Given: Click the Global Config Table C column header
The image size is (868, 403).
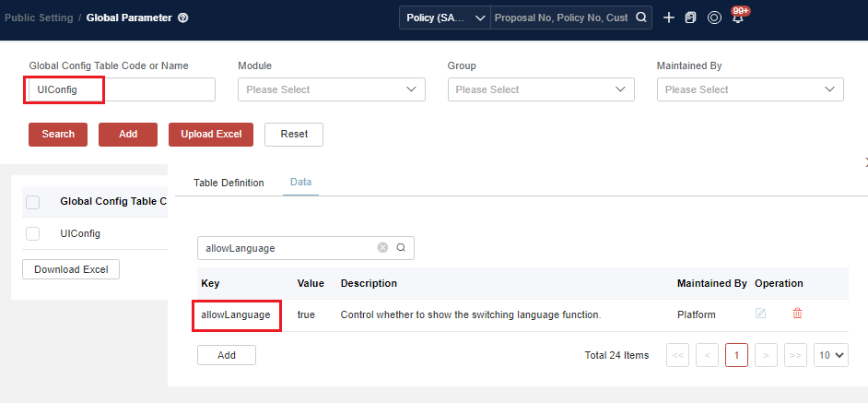Looking at the screenshot, I should [113, 202].
